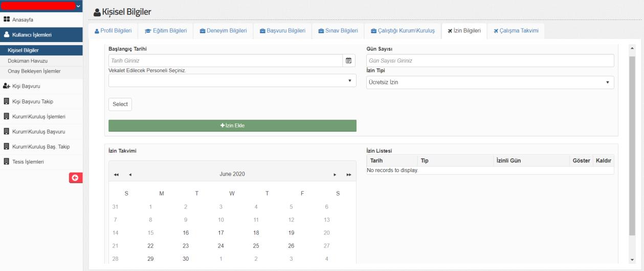Open the Vekalet Edilecek Personel dropdown
The image size is (644, 271).
(x=232, y=80)
